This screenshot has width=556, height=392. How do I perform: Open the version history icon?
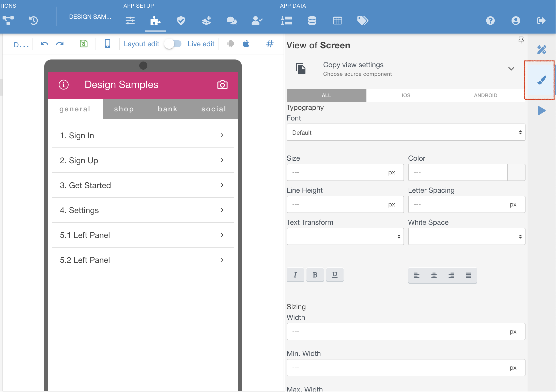click(x=34, y=20)
